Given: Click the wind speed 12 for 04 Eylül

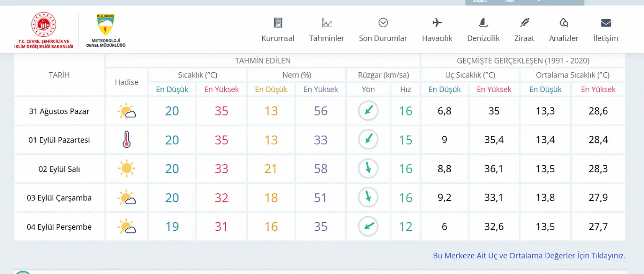Looking at the screenshot, I should tap(405, 227).
